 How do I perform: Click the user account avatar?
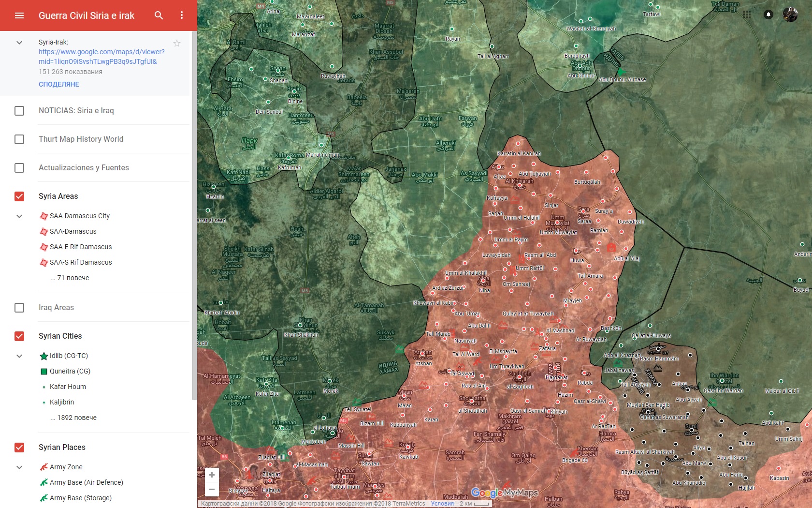click(790, 15)
